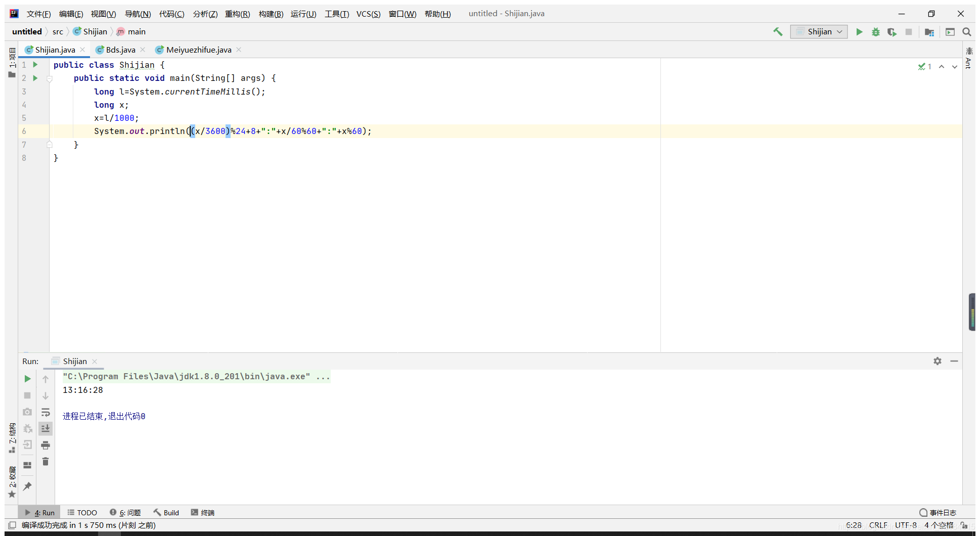Open the 终端 terminal tab
The image size is (980, 536).
click(x=203, y=512)
